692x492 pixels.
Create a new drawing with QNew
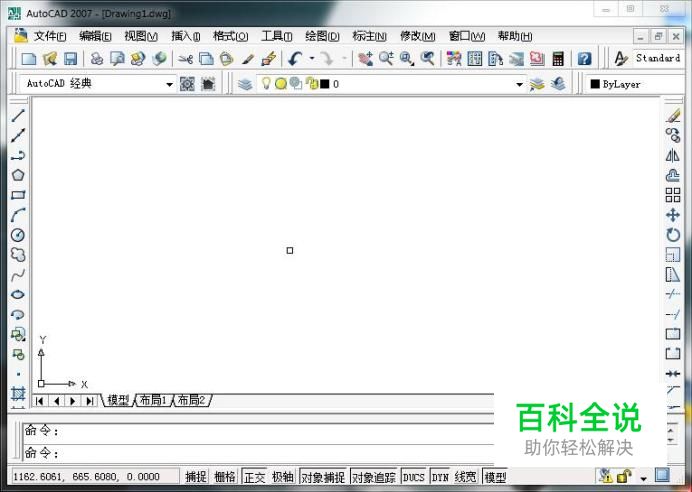click(x=29, y=58)
